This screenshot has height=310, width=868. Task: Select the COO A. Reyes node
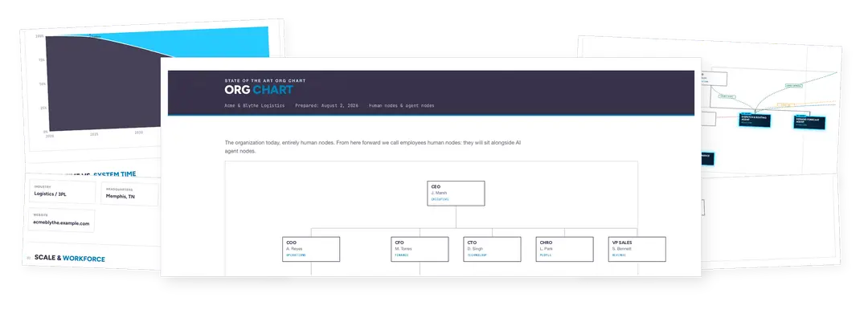[x=311, y=249]
